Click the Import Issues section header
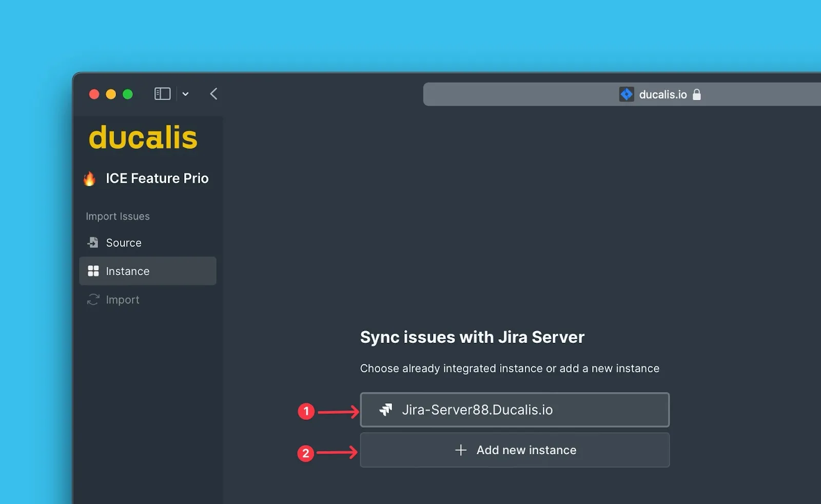The width and height of the screenshot is (821, 504). pos(118,216)
